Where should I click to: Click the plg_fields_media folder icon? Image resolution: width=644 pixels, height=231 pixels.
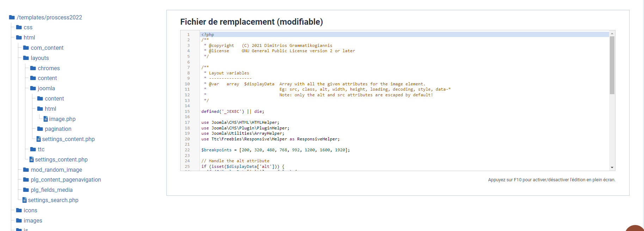click(26, 190)
